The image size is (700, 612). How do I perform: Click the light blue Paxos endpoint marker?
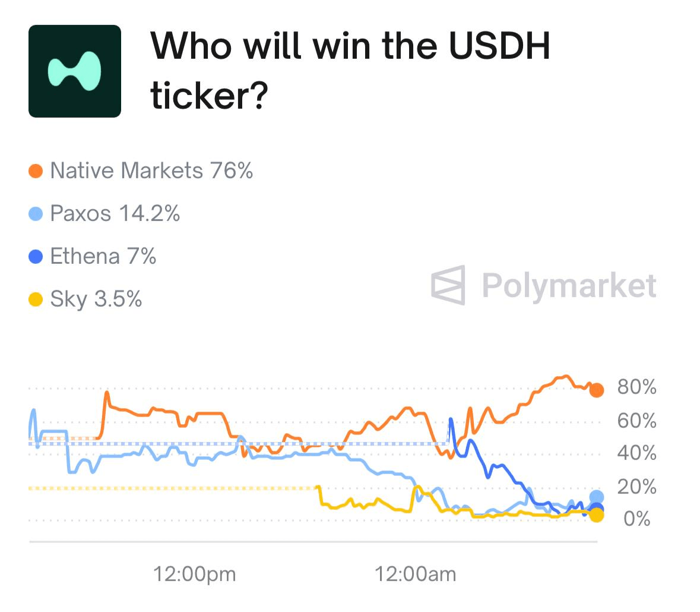pyautogui.click(x=597, y=497)
